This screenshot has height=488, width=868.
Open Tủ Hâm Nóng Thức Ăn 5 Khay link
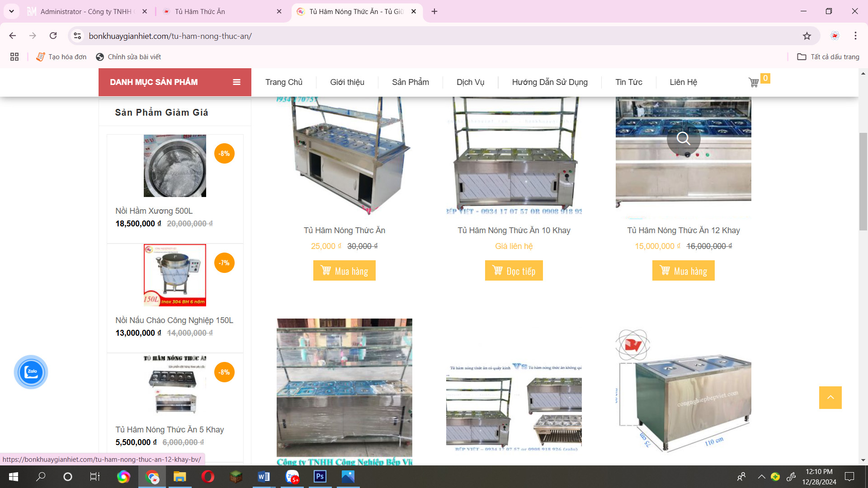[170, 430]
